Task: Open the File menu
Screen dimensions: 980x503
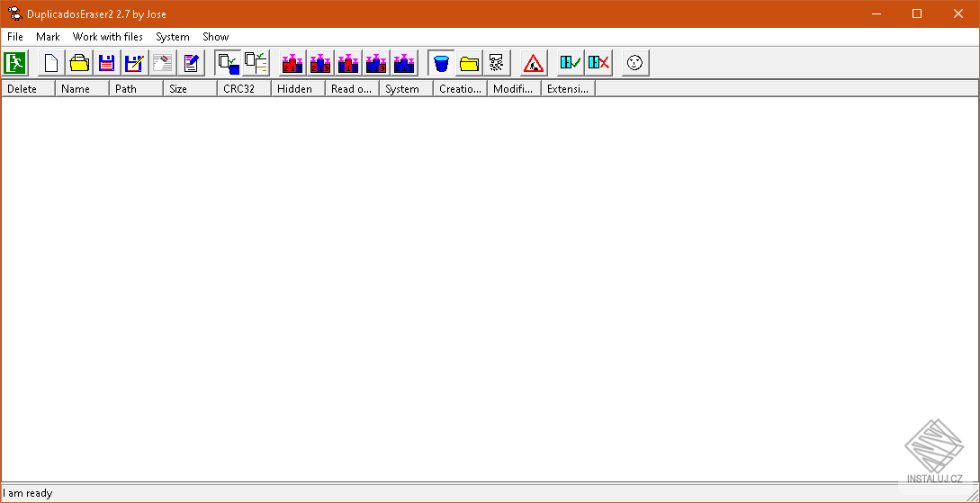Action: [x=15, y=37]
